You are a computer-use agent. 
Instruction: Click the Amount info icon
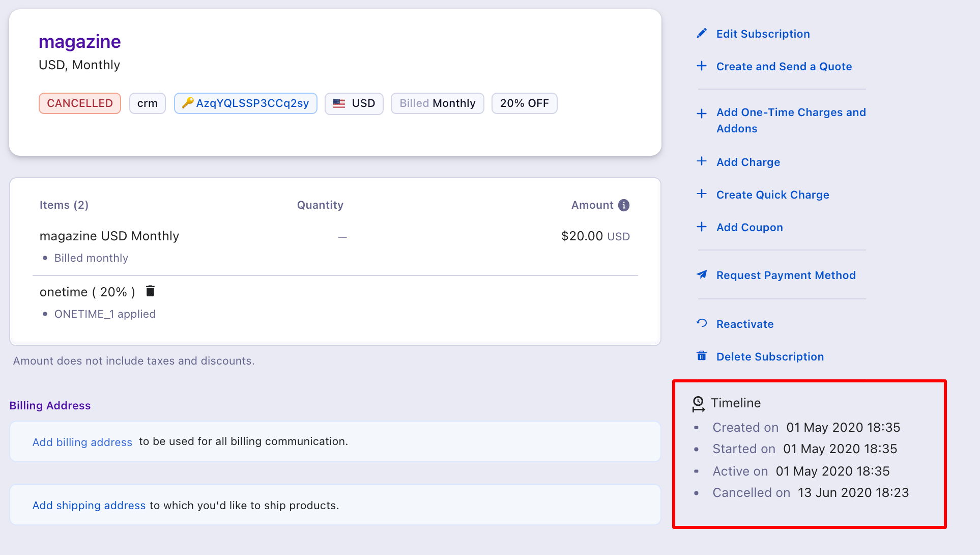click(x=624, y=205)
